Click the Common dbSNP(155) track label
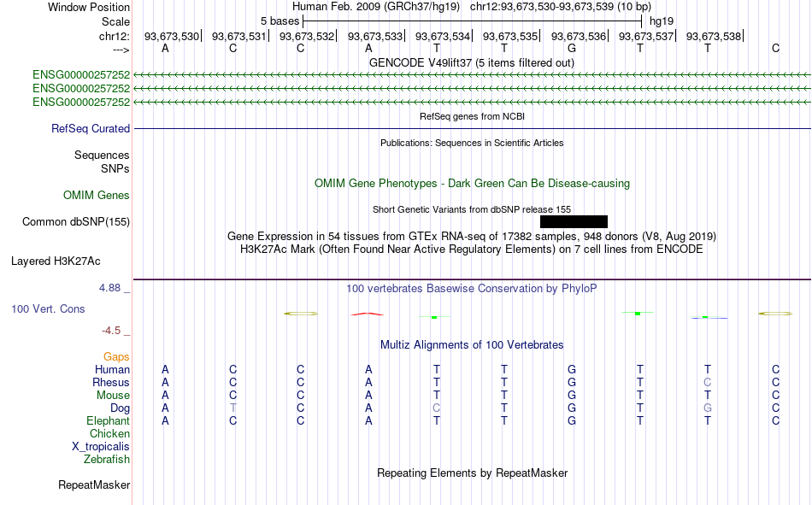 [x=76, y=221]
